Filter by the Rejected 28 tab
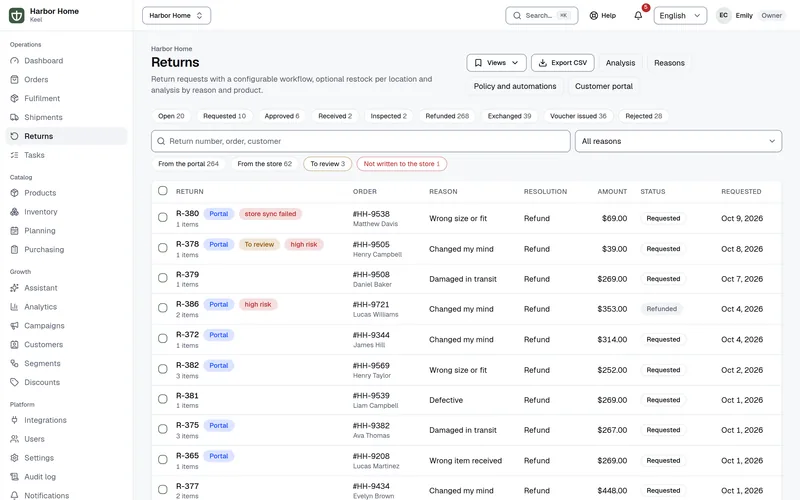Viewport: 800px width, 500px height. (643, 116)
